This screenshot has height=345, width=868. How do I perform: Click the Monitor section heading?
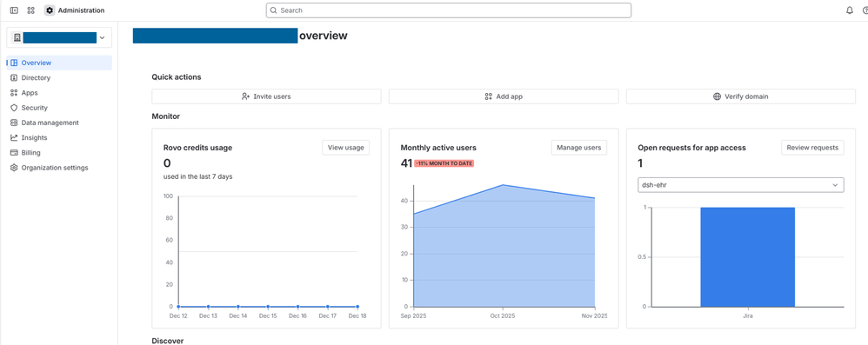(165, 116)
